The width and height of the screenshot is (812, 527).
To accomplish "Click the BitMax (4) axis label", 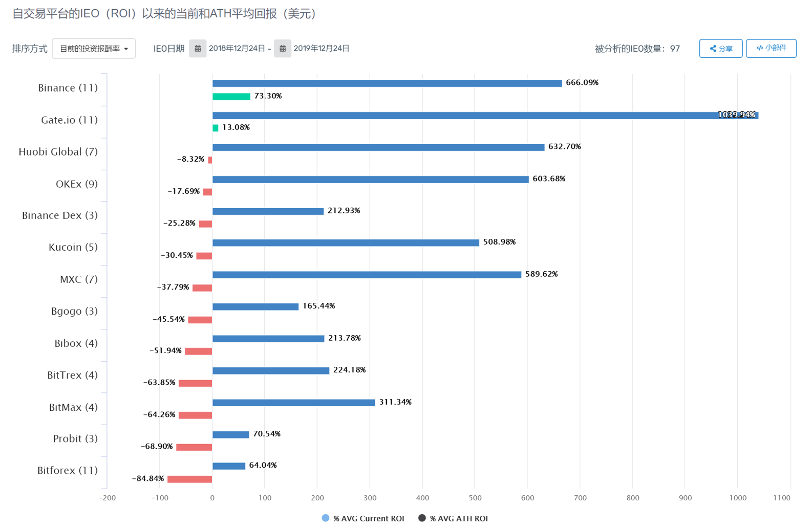I will click(x=74, y=407).
